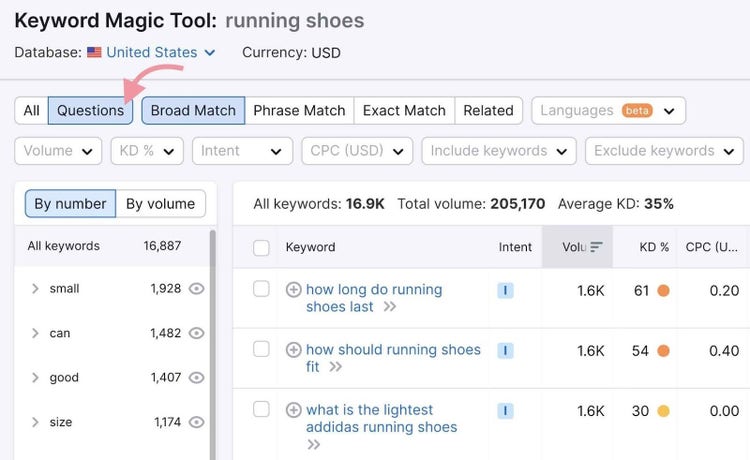Toggle eye icon for 'small' group
Viewport: 750px width, 460px height.
[x=196, y=288]
